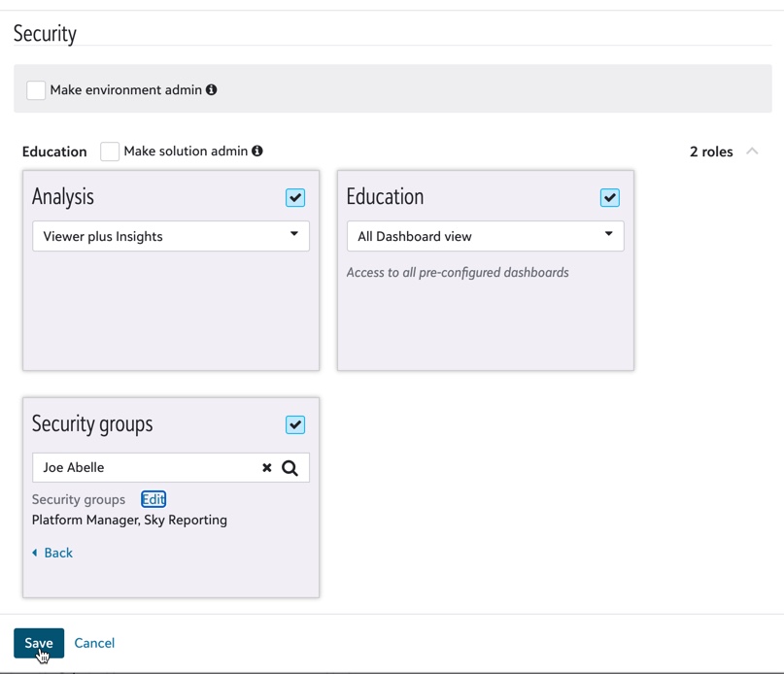Click the Joe Abelle search field
The width and height of the screenshot is (784, 674).
click(146, 467)
